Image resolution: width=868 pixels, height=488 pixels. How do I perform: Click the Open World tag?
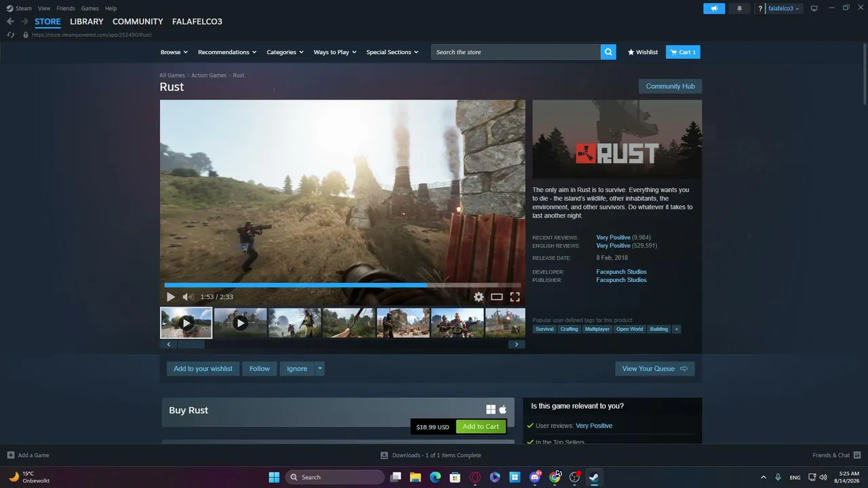629,329
